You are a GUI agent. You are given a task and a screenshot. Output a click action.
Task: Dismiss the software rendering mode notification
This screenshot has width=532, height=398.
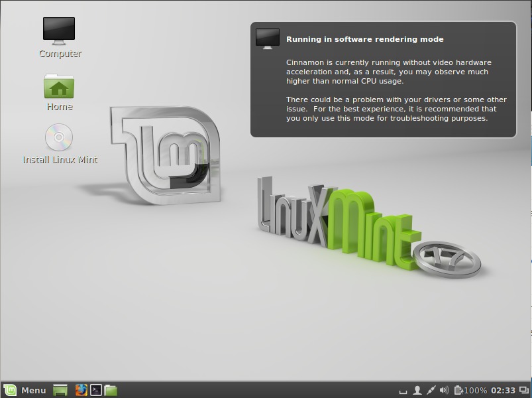[384, 80]
